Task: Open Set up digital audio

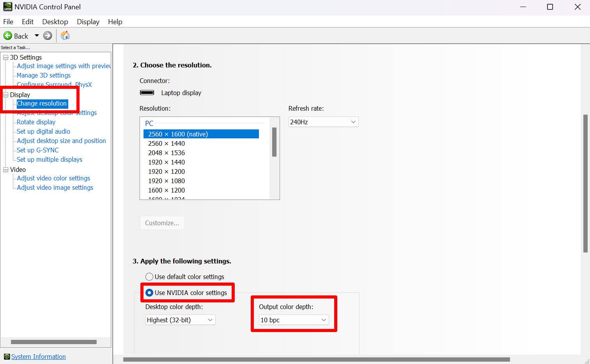Action: pyautogui.click(x=43, y=131)
